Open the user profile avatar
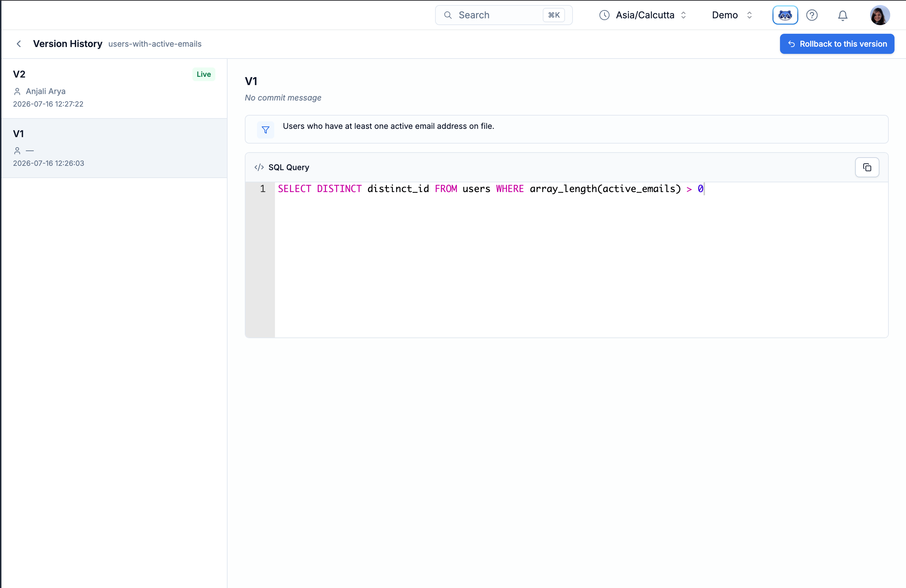This screenshot has height=588, width=906. click(880, 15)
